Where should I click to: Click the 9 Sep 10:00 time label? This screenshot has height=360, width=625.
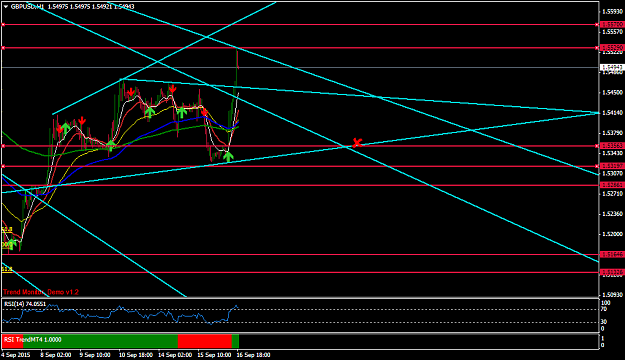(95, 355)
